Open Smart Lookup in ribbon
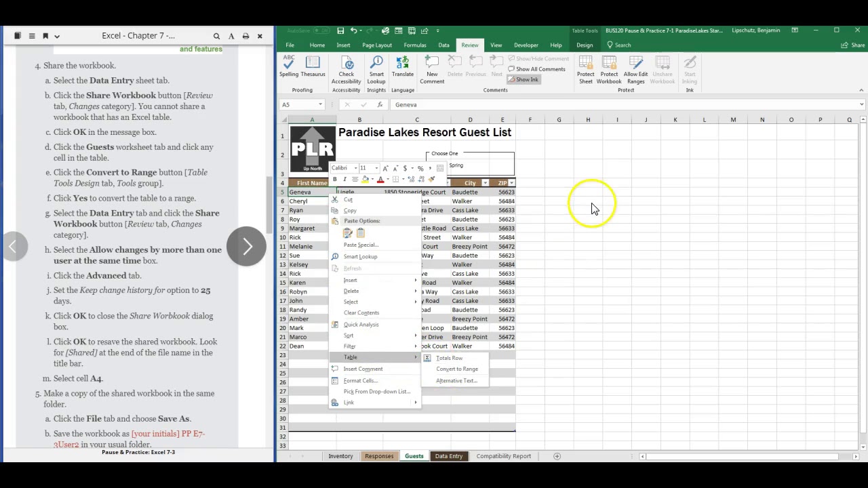 (x=376, y=70)
